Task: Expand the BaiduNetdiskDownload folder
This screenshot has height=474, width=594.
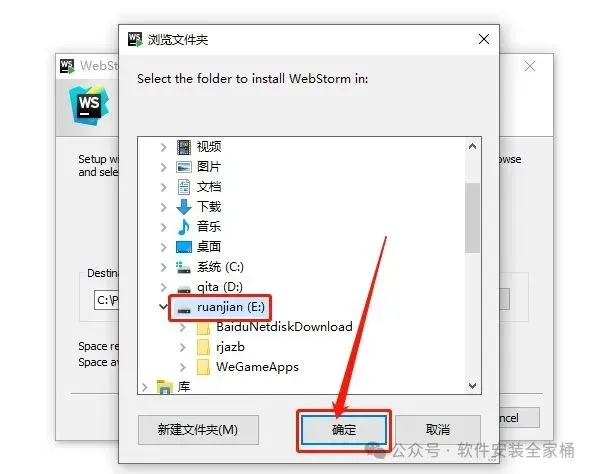Action: pos(183,327)
